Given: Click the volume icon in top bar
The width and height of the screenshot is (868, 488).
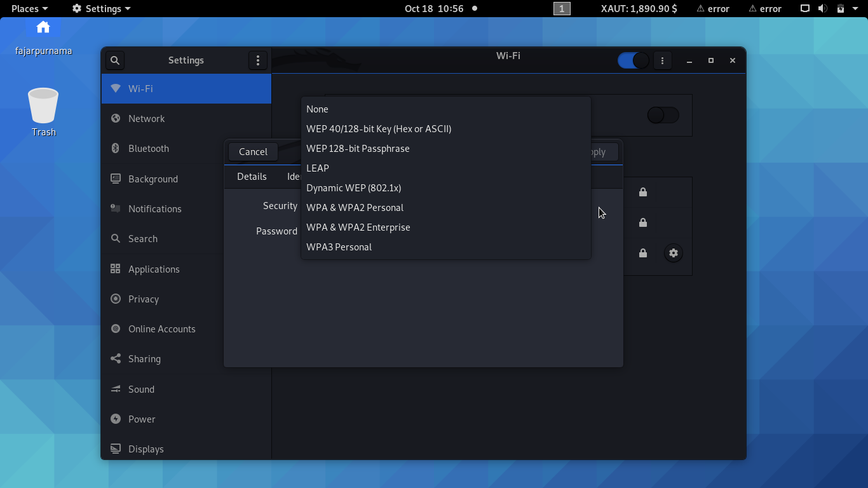Looking at the screenshot, I should point(822,9).
